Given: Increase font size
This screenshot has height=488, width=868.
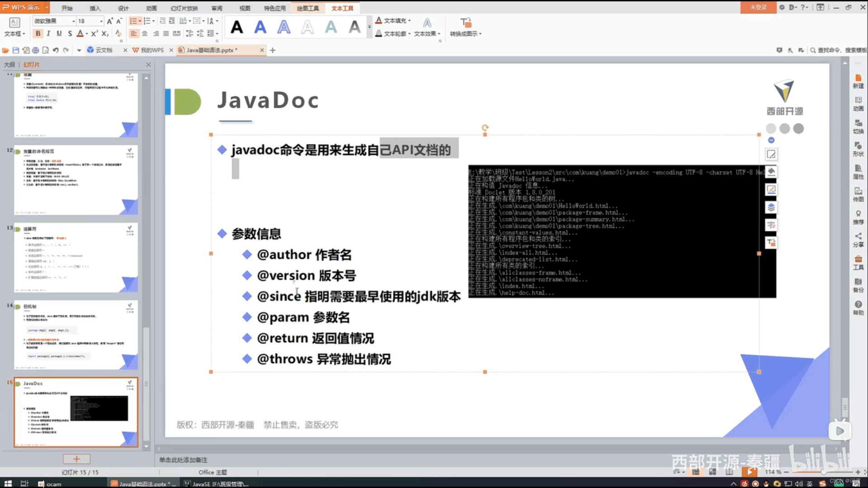Looking at the screenshot, I should point(110,21).
